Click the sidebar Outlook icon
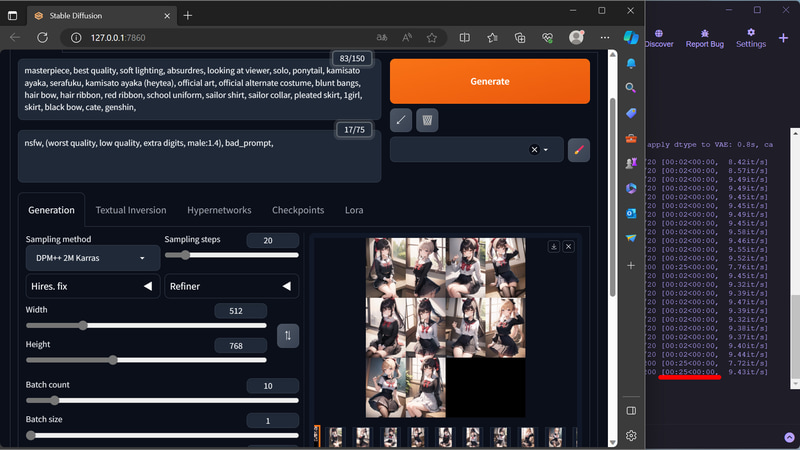Screen dimensions: 800x450 click(631, 213)
